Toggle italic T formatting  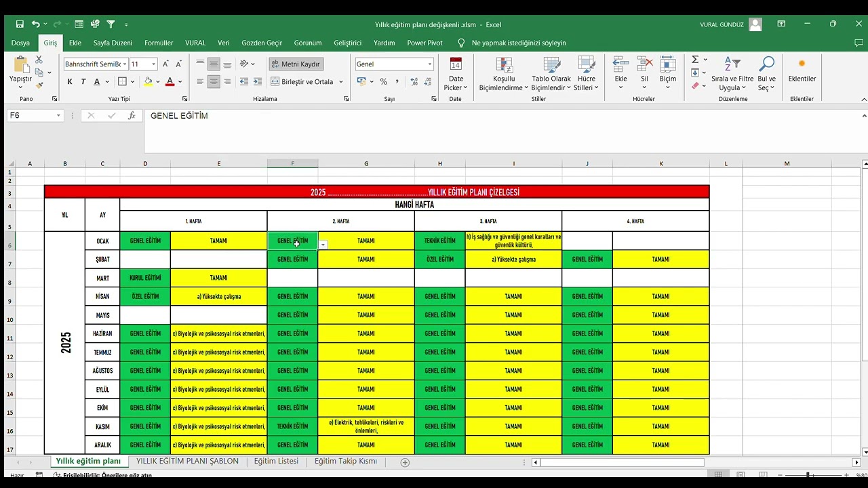tap(83, 81)
